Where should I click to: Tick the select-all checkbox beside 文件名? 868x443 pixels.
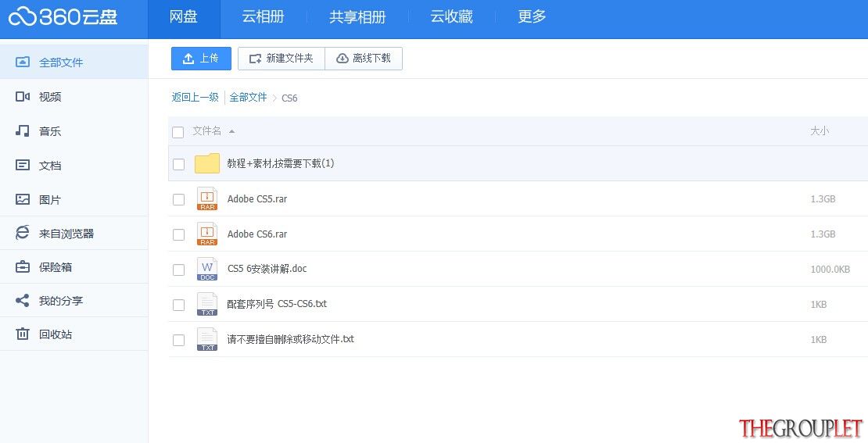(x=178, y=132)
